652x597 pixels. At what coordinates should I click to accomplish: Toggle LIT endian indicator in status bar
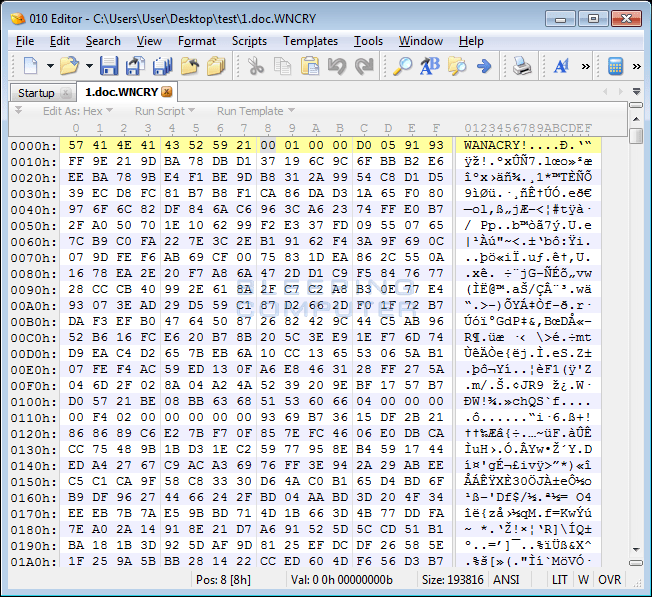click(x=560, y=579)
